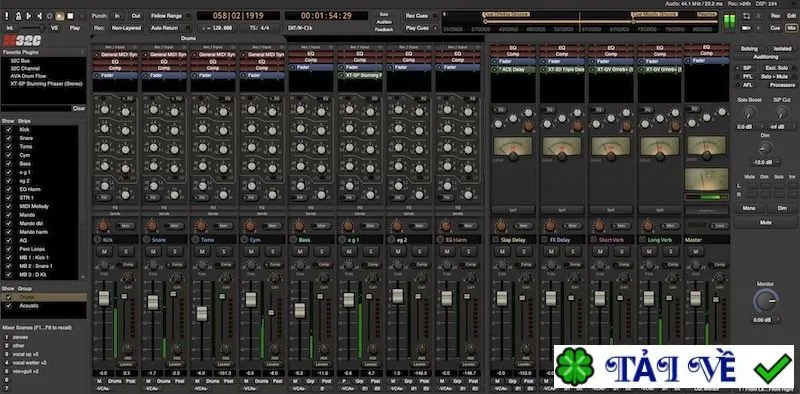Enable the AFL solo mode
The height and width of the screenshot is (394, 800).
747,85
